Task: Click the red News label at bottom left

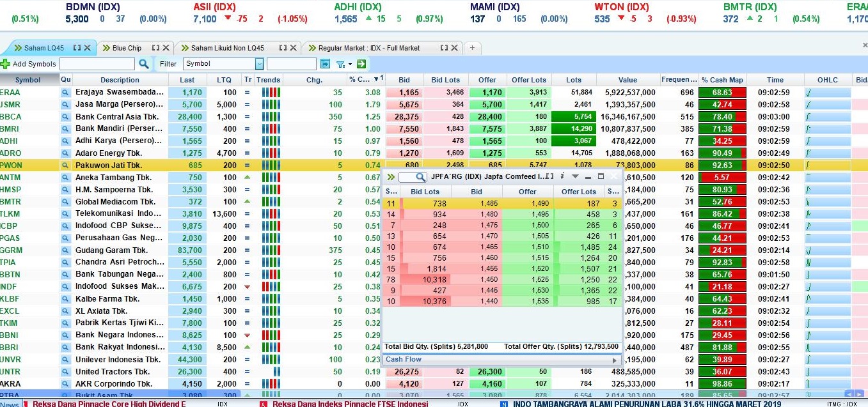Action: tap(9, 404)
